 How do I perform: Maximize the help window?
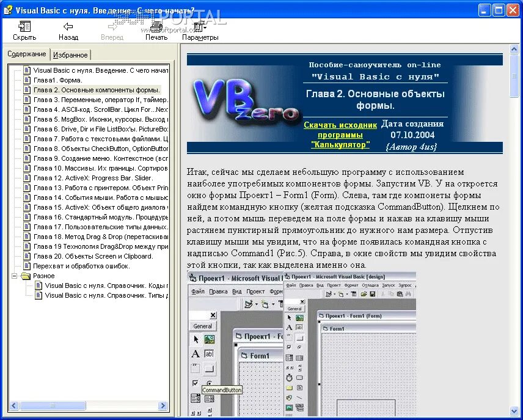pyautogui.click(x=499, y=10)
